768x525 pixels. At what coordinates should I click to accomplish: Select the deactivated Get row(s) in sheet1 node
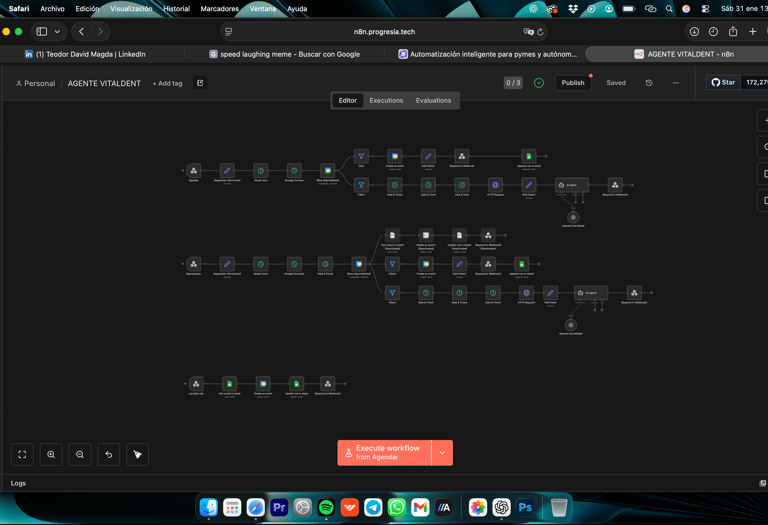click(x=392, y=235)
